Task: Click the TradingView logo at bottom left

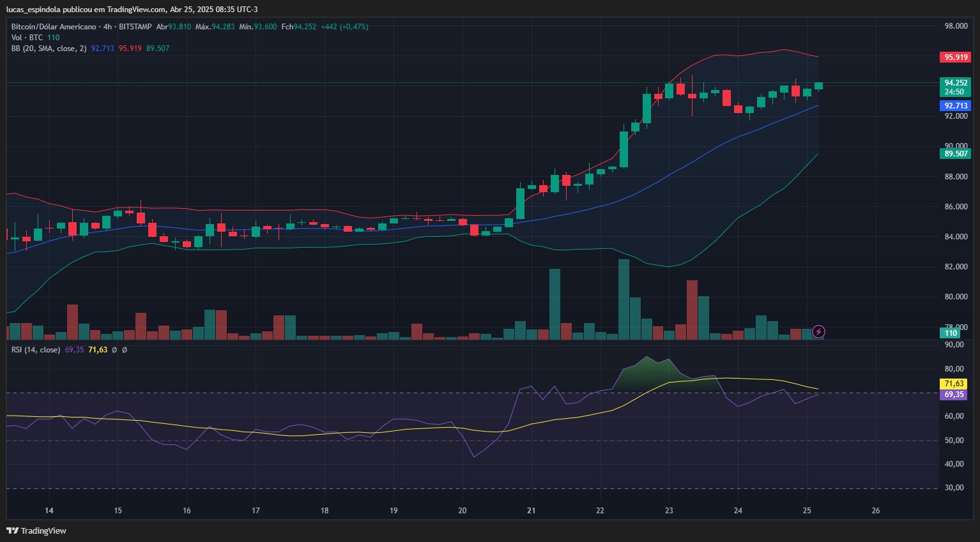Action: click(x=36, y=531)
